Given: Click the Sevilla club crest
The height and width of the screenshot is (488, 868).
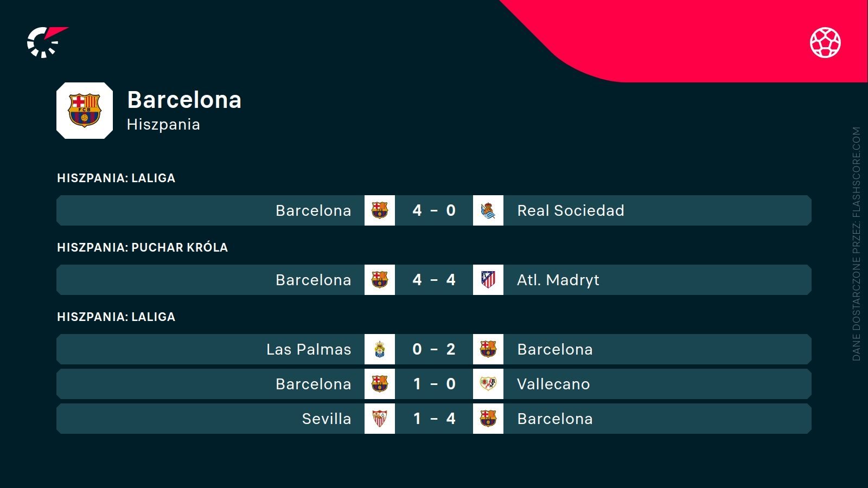Looking at the screenshot, I should [x=380, y=419].
